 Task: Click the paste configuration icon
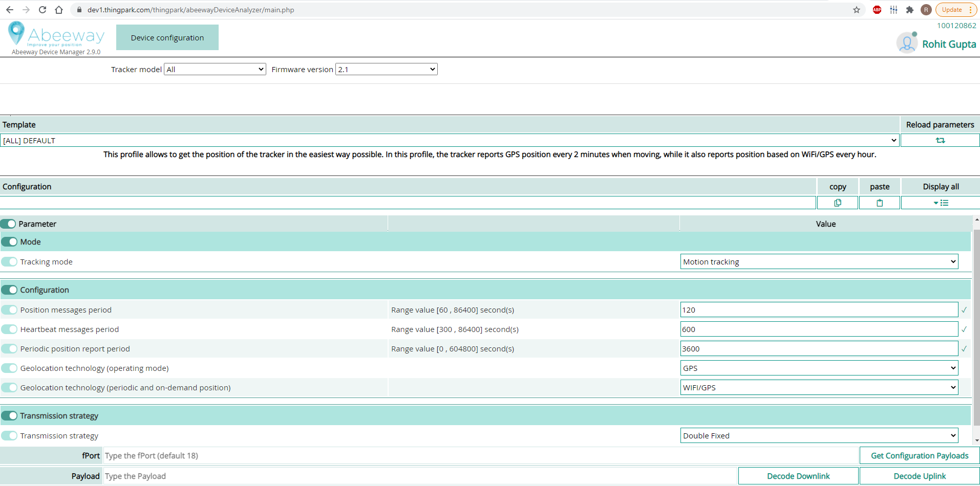pos(880,203)
